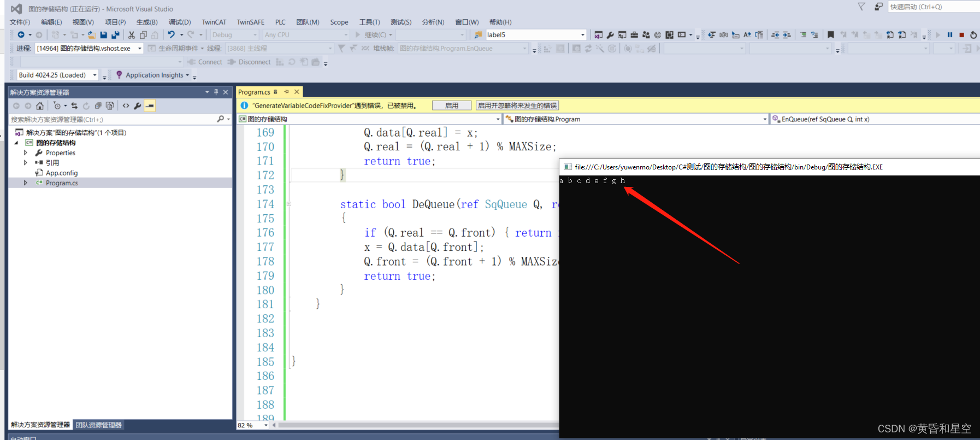980x440 pixels.
Task: Close the Program.cs tab
Action: click(x=297, y=92)
